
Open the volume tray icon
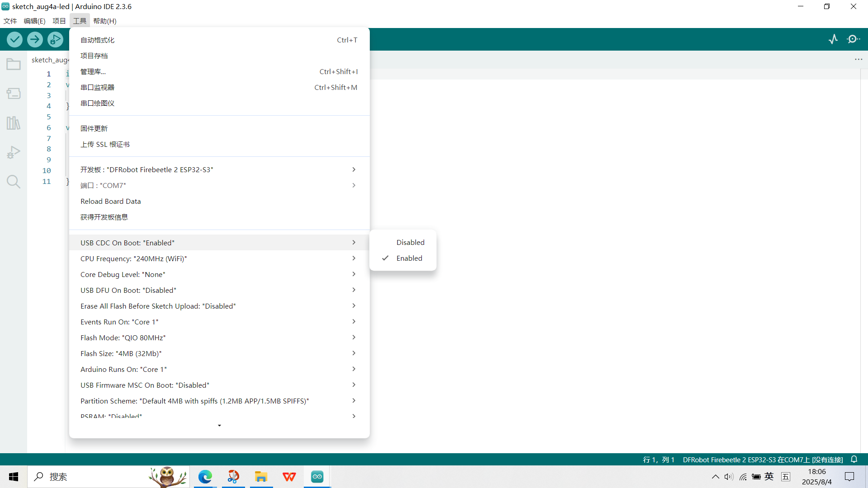(x=729, y=477)
